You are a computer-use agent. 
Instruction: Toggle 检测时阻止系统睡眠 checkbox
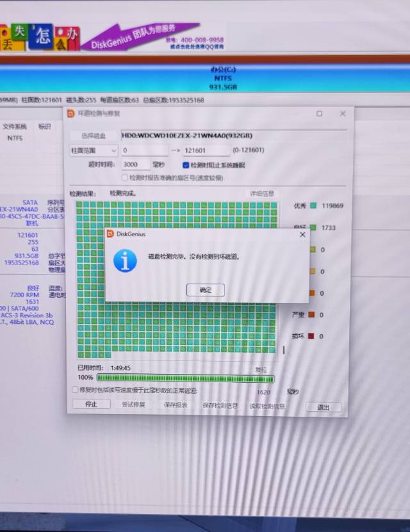click(186, 165)
